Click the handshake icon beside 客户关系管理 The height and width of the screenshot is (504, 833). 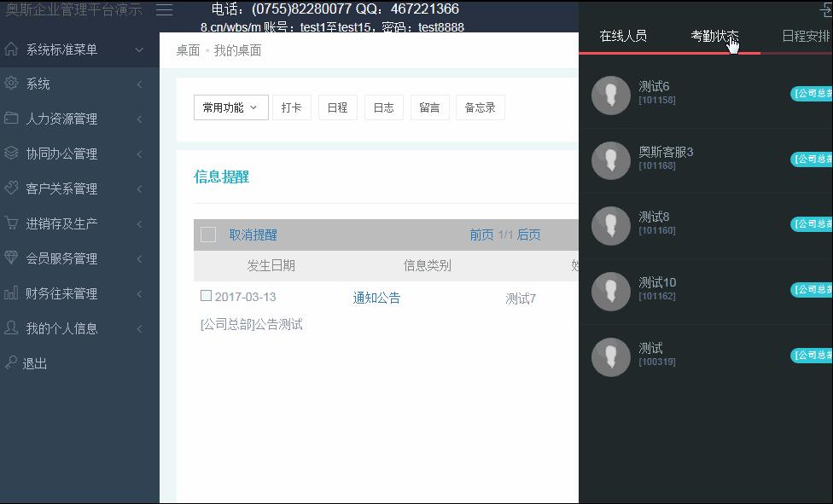click(11, 188)
